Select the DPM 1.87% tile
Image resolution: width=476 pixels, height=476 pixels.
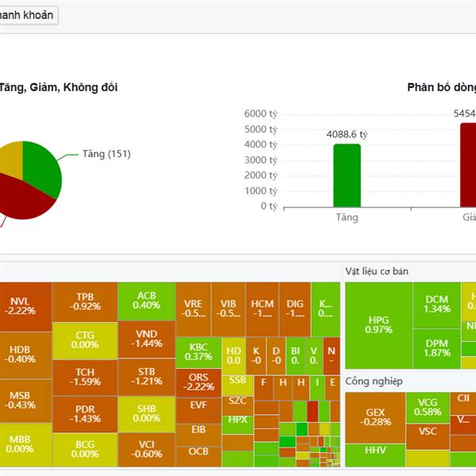click(x=437, y=348)
